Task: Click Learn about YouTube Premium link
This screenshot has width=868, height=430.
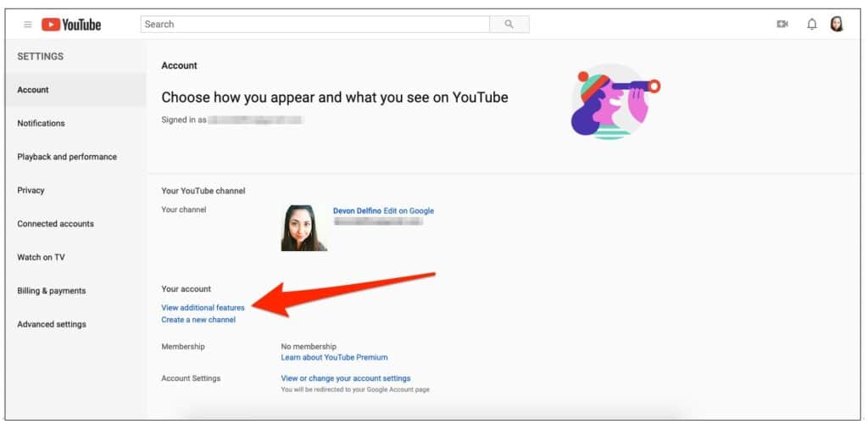Action: pos(334,357)
